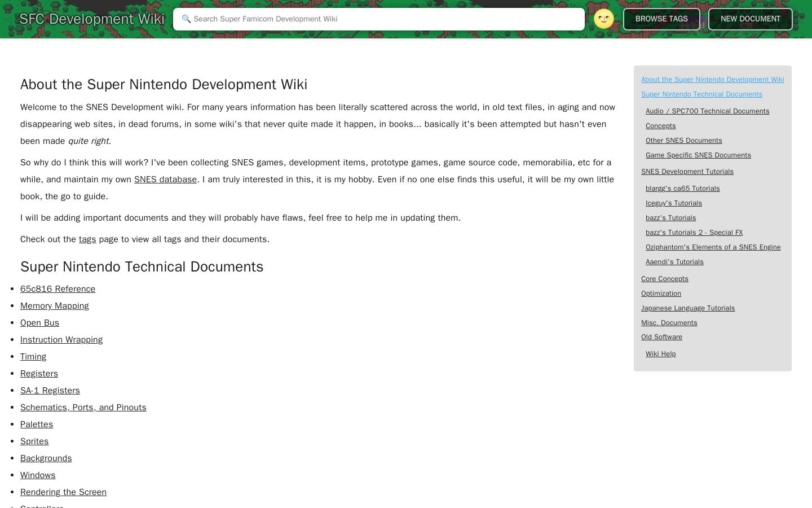The image size is (812, 508).
Task: Open the Sprites document
Action: 34,441
